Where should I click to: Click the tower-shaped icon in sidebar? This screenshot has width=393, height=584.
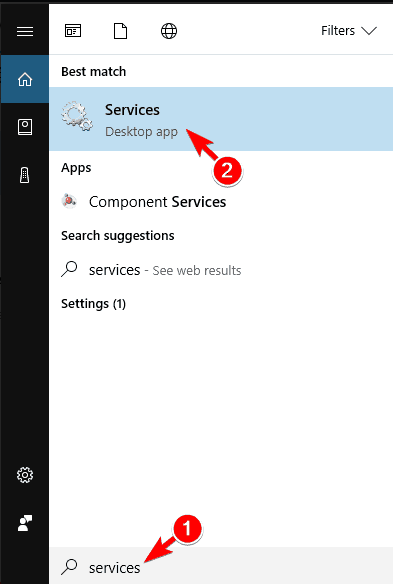point(25,175)
